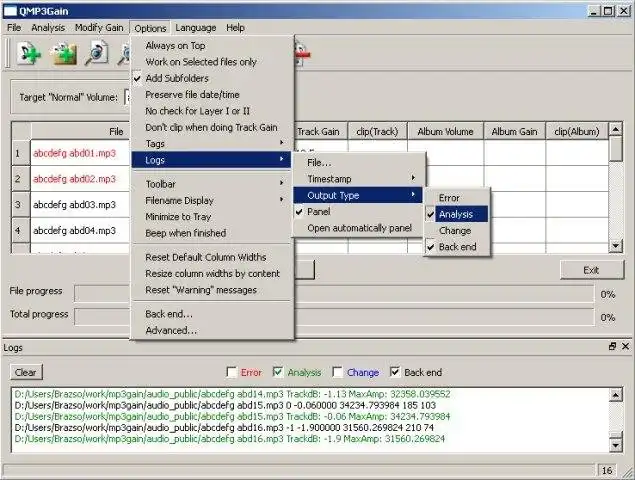Choose Always on Top option
Image resolution: width=635 pixels, height=480 pixels.
[211, 46]
